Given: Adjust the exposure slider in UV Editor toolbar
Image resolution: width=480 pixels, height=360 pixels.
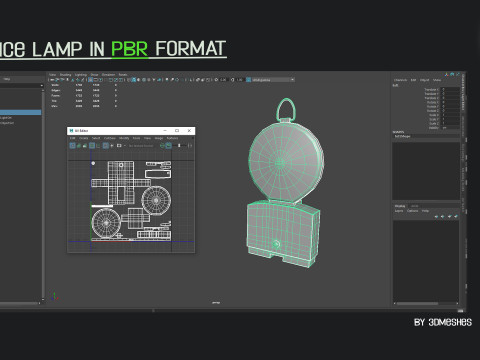Looking at the screenshot, I should coord(179,146).
